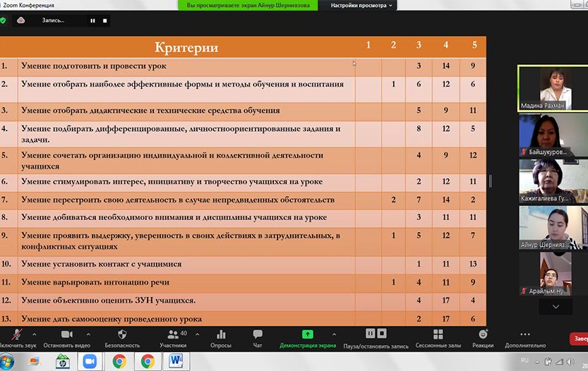Unmute the microphone in Zoom toolbar
Viewport: 588px width, 371px height.
[x=16, y=334]
